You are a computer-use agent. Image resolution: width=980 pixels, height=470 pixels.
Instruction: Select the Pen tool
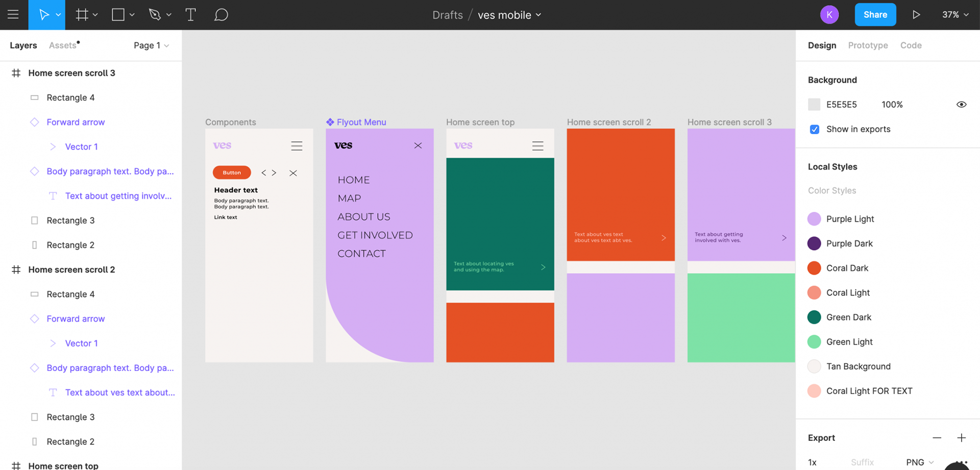[155, 15]
